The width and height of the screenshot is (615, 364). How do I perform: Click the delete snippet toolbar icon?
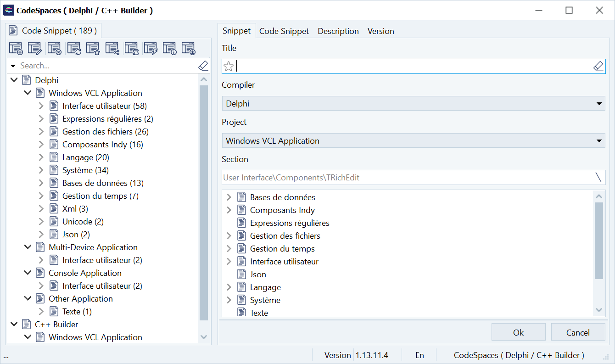click(54, 48)
